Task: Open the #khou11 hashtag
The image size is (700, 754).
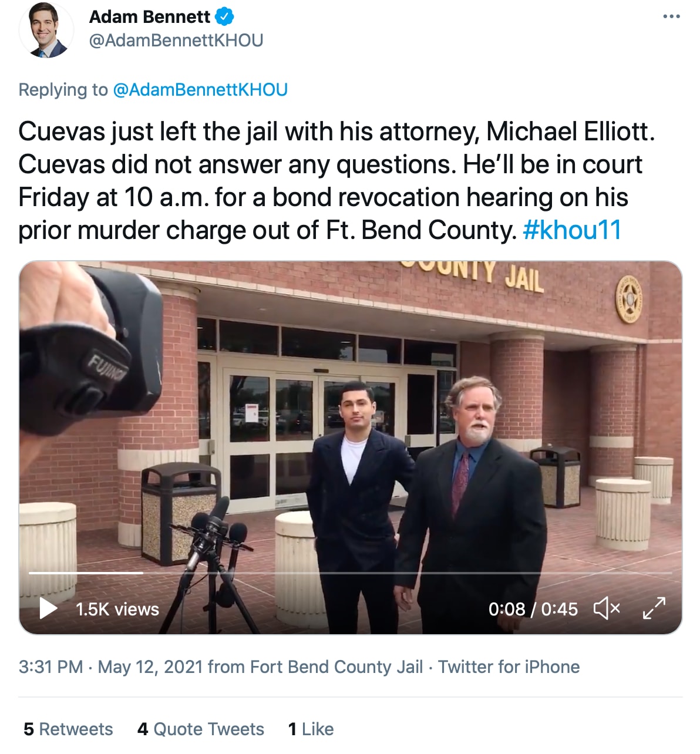Action: [571, 230]
